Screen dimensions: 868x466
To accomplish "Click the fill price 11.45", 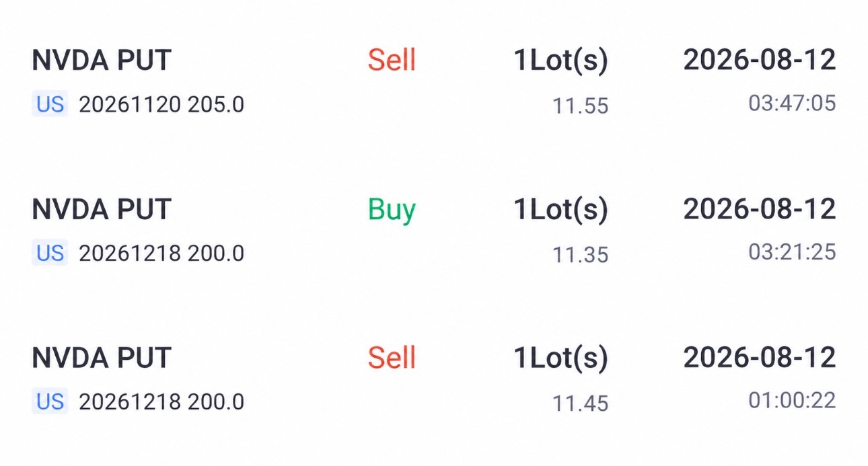I will (x=581, y=403).
